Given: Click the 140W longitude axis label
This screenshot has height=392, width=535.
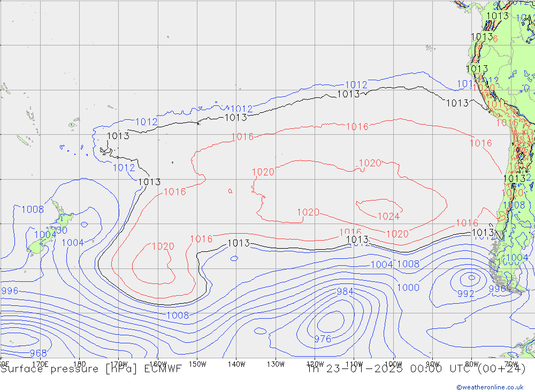Looking at the screenshot, I should (236, 364).
